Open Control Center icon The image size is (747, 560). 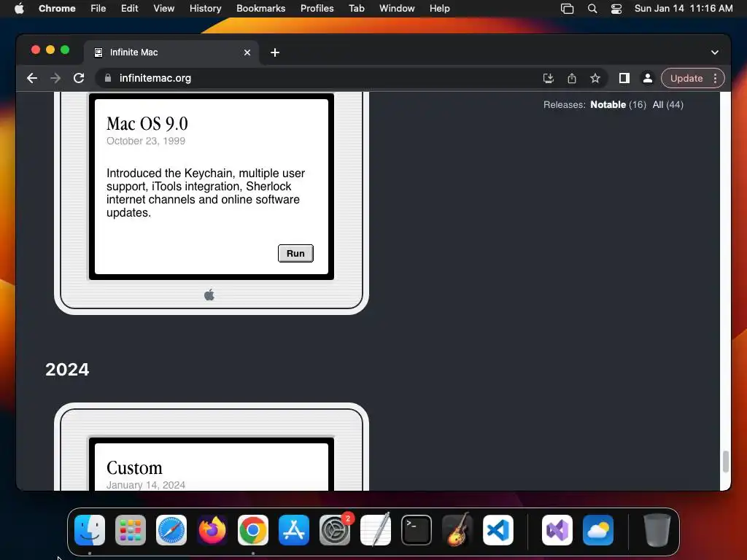point(616,9)
